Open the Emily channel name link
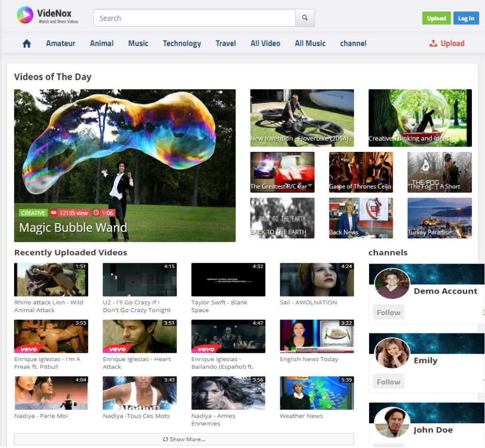 (426, 360)
